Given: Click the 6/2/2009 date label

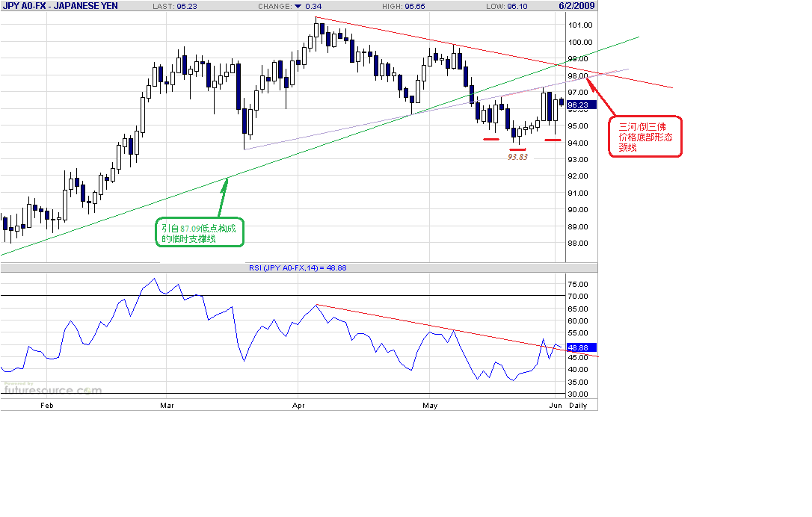Looking at the screenshot, I should coord(576,6).
